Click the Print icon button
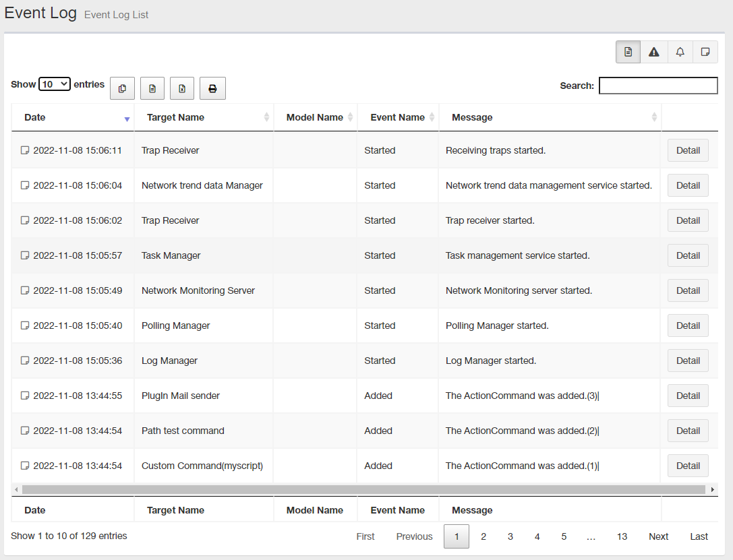This screenshot has height=560, width=733. click(x=212, y=88)
